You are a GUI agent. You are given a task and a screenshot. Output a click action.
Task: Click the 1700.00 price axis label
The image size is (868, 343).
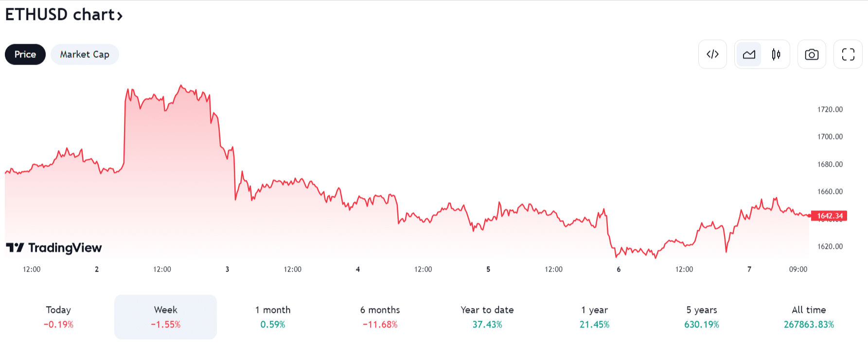click(830, 137)
